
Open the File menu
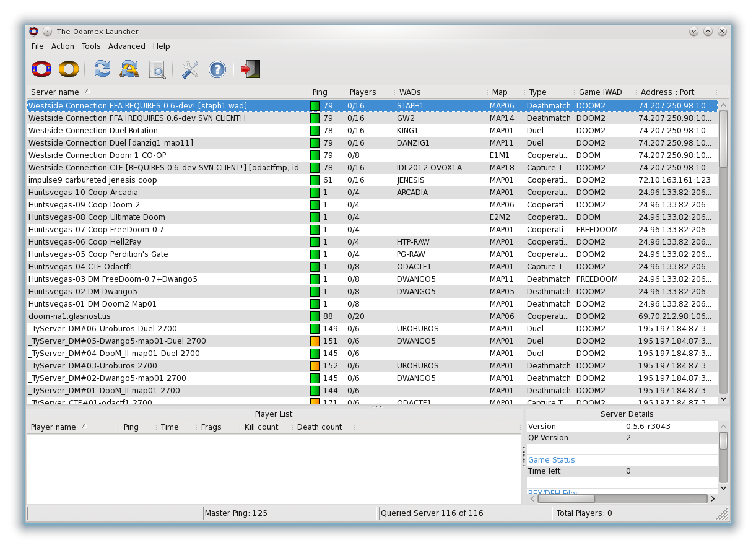tap(37, 46)
